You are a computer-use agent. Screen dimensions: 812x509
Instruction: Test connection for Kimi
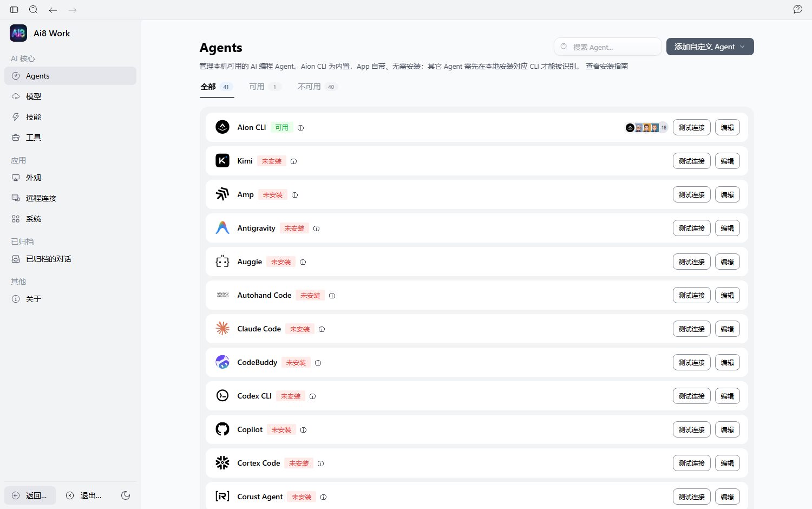point(691,161)
